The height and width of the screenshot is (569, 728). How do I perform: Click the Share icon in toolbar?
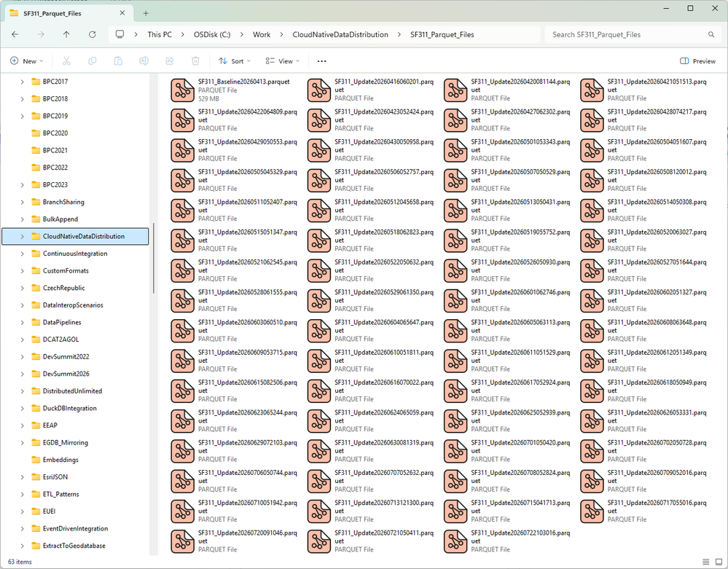coord(170,60)
